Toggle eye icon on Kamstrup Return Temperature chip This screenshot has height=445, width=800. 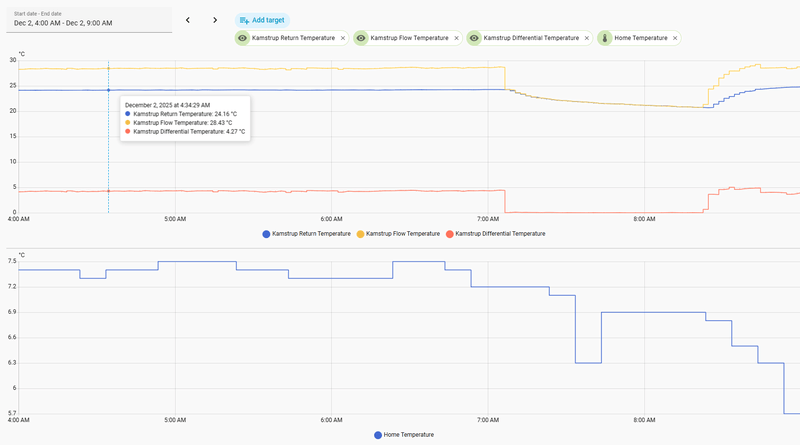pos(242,38)
